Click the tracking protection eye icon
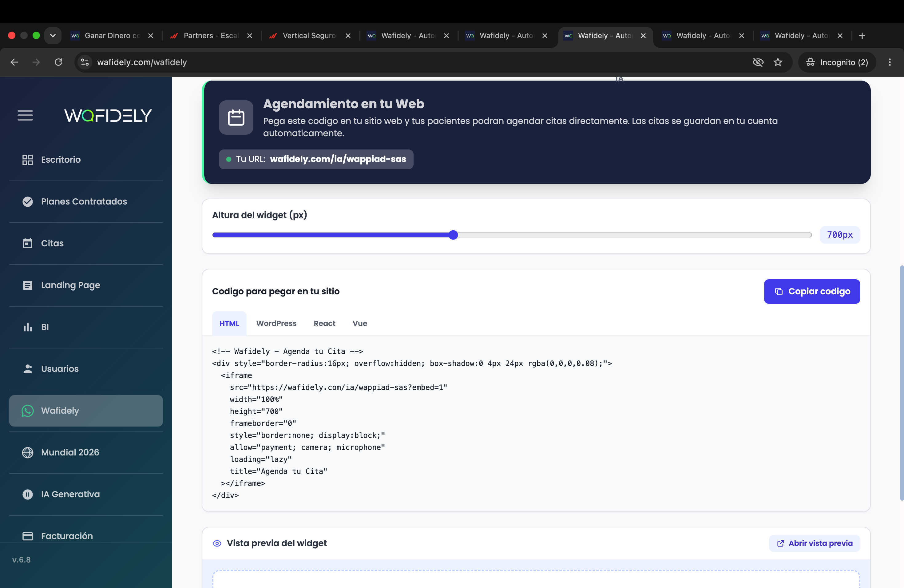 758,62
